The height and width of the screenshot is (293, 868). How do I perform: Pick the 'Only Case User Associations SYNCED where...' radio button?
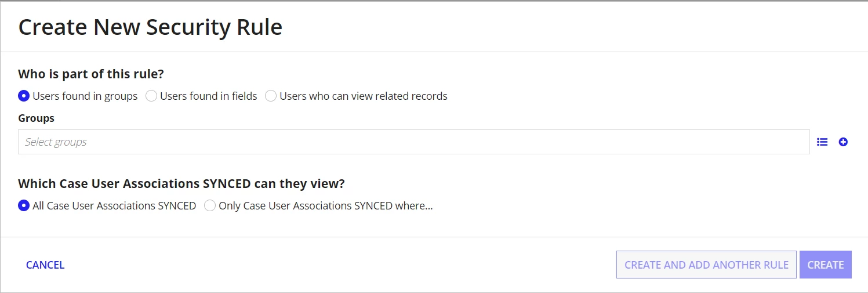[x=210, y=205]
